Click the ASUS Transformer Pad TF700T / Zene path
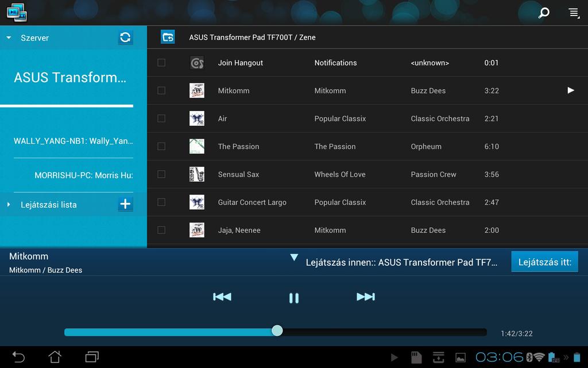 point(253,37)
